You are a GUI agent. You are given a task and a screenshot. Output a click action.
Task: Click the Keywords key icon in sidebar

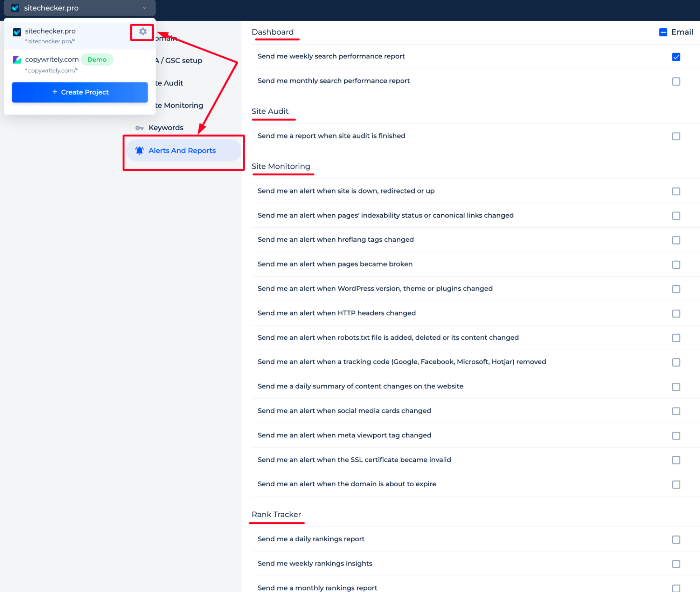coord(139,127)
